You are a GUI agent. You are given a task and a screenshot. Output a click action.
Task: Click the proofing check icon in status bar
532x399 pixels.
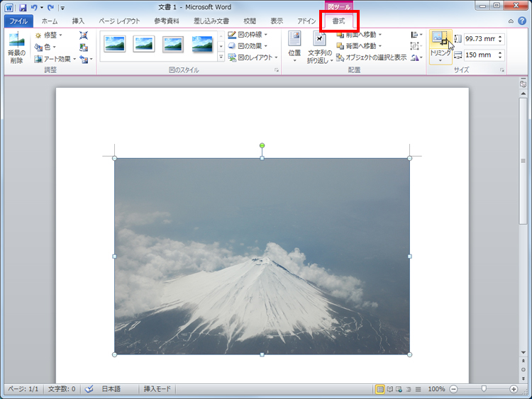(89, 389)
